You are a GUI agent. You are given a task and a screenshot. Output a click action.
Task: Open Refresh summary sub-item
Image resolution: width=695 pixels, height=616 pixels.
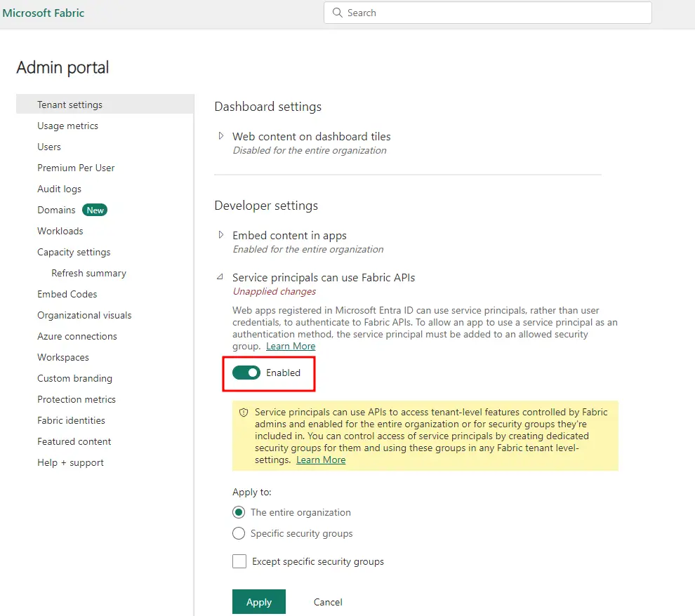tap(88, 273)
